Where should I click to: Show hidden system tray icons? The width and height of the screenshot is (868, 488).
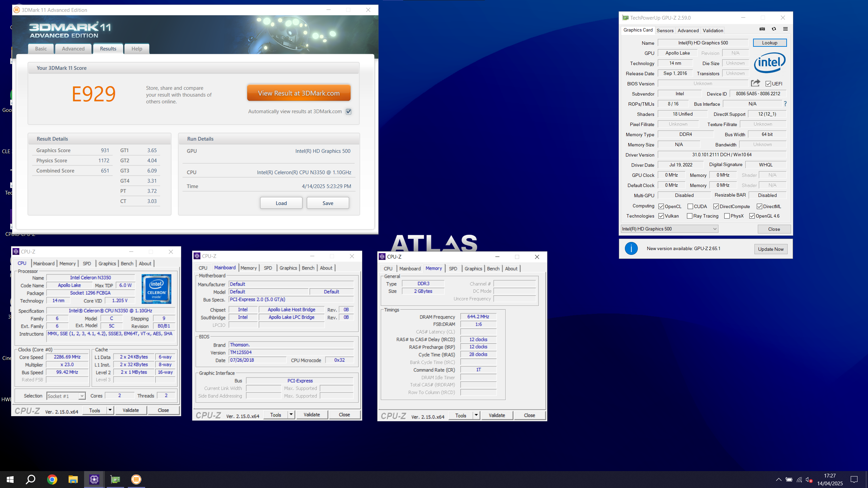click(779, 480)
